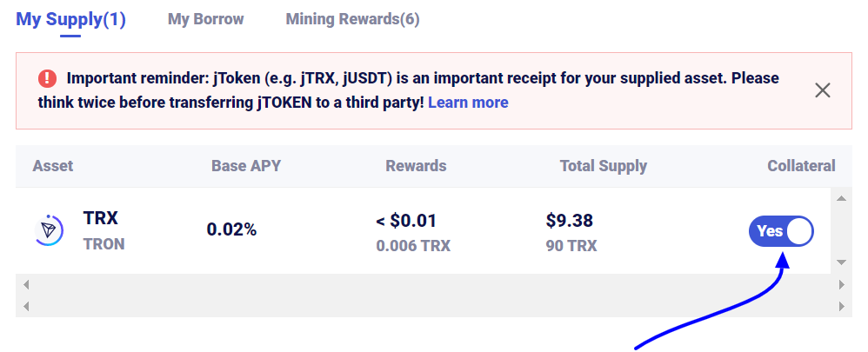
Task: Select the TRX TRON asset name
Action: point(104,231)
